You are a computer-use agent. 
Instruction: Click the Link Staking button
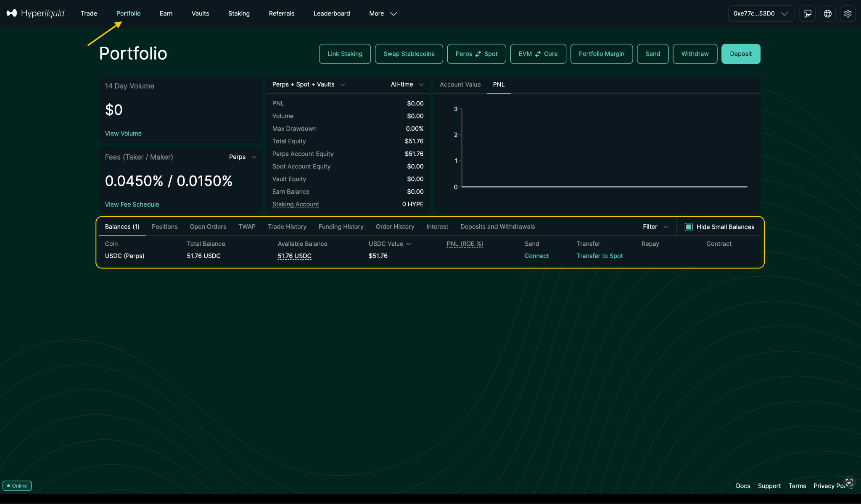coord(345,54)
